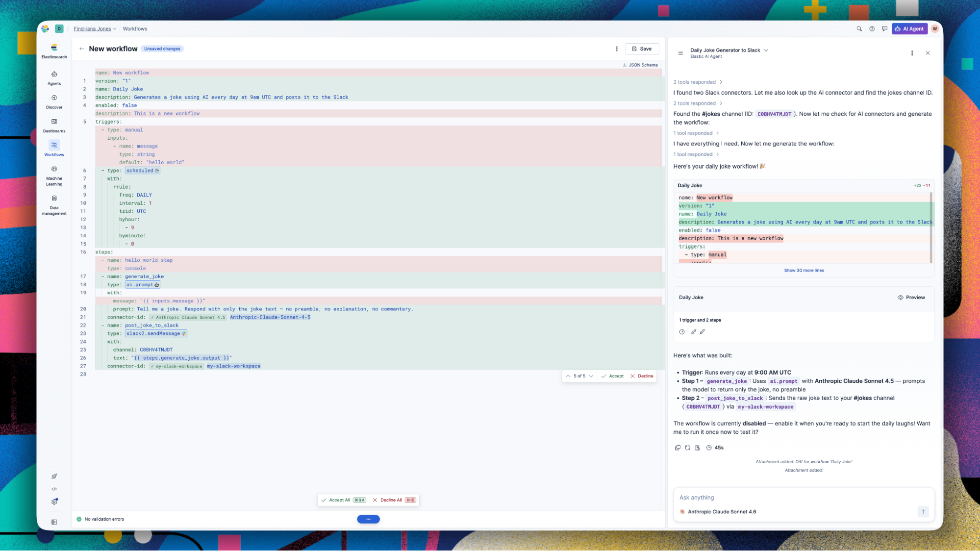Click the scrollbar of the Daily Joke diff preview
Viewport: 980px width, 551px height.
tap(931, 228)
